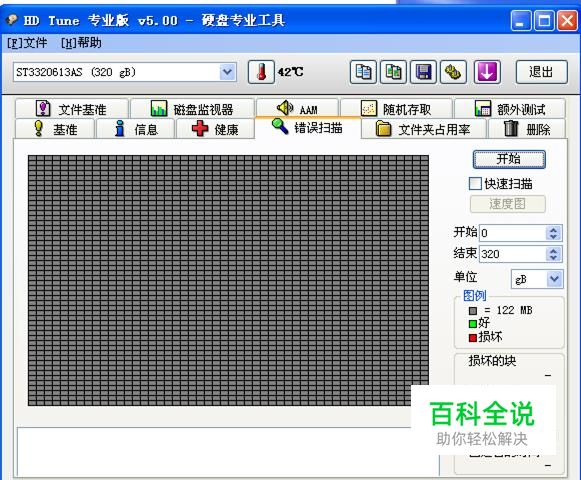Image resolution: width=581 pixels, height=480 pixels.
Task: Click the scan block grid area
Action: click(228, 280)
